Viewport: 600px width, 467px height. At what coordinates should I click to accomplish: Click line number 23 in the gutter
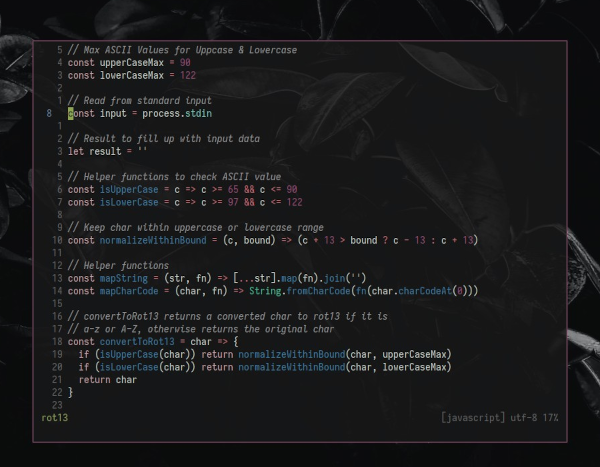pyautogui.click(x=57, y=405)
